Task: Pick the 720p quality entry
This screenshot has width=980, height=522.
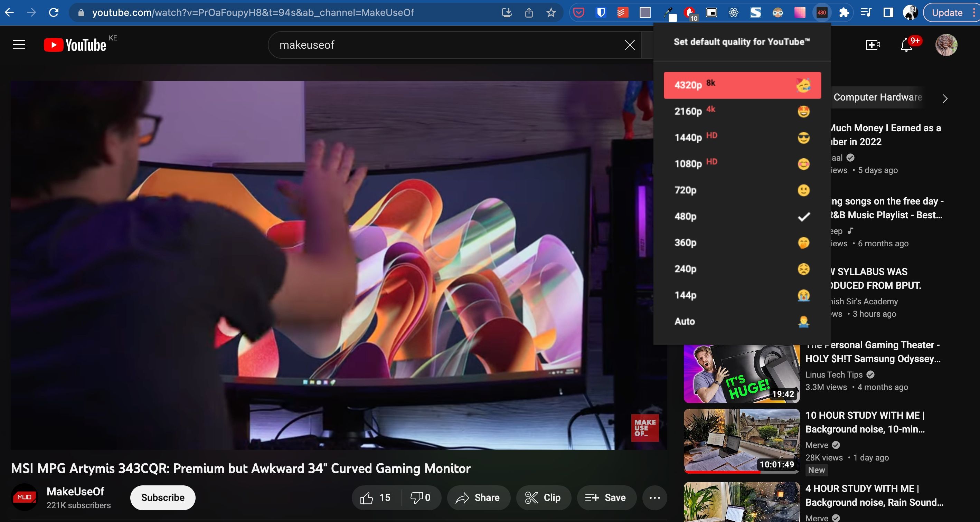Action: point(742,190)
